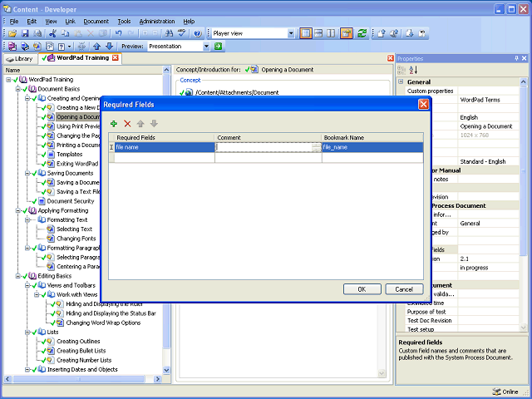Click the Save floppy disk icon
Image resolution: width=532 pixels, height=399 pixels.
tap(25, 33)
